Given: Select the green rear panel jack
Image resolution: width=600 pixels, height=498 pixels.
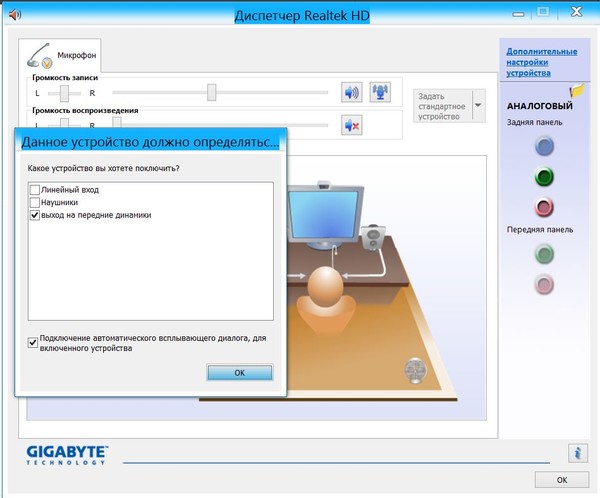Looking at the screenshot, I should 544,176.
